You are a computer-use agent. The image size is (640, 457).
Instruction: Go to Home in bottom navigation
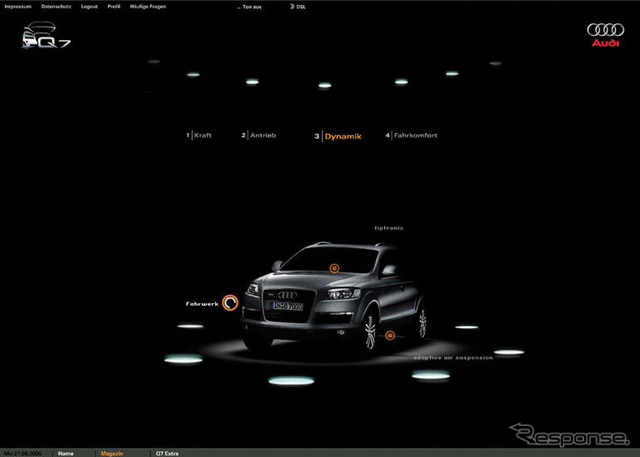pyautogui.click(x=66, y=453)
